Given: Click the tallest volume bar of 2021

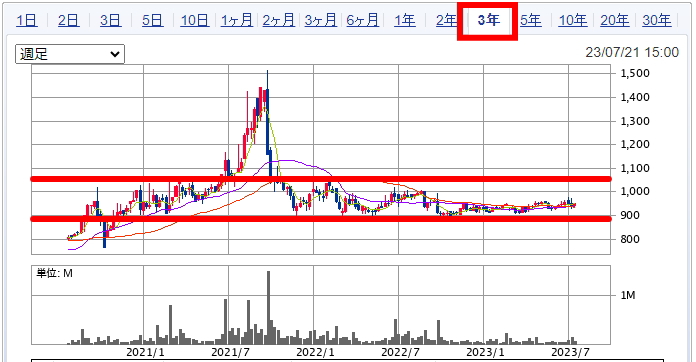Looking at the screenshot, I should click(269, 307).
